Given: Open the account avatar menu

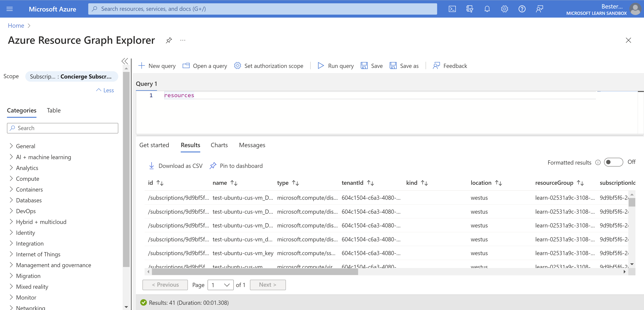Looking at the screenshot, I should click(x=635, y=9).
